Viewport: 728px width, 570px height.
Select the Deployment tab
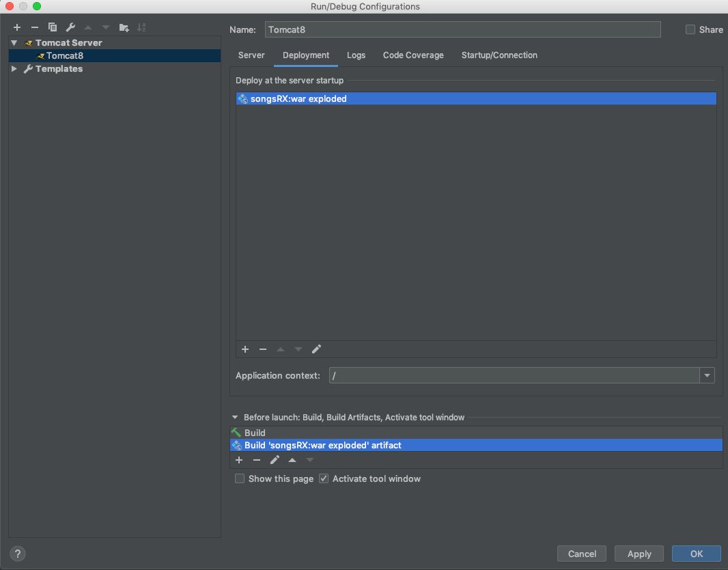(x=306, y=55)
